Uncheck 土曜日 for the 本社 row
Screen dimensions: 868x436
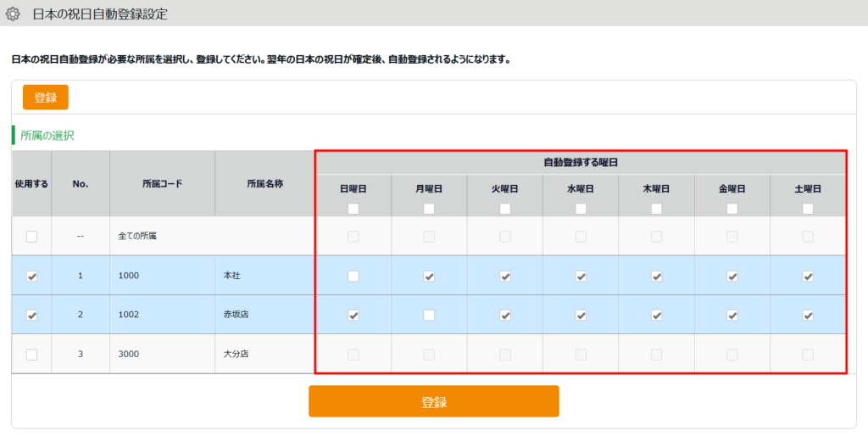tap(808, 276)
